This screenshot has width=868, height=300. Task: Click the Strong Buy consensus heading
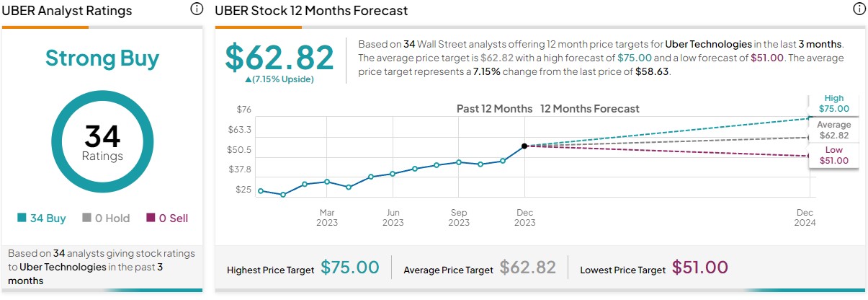[x=102, y=58]
